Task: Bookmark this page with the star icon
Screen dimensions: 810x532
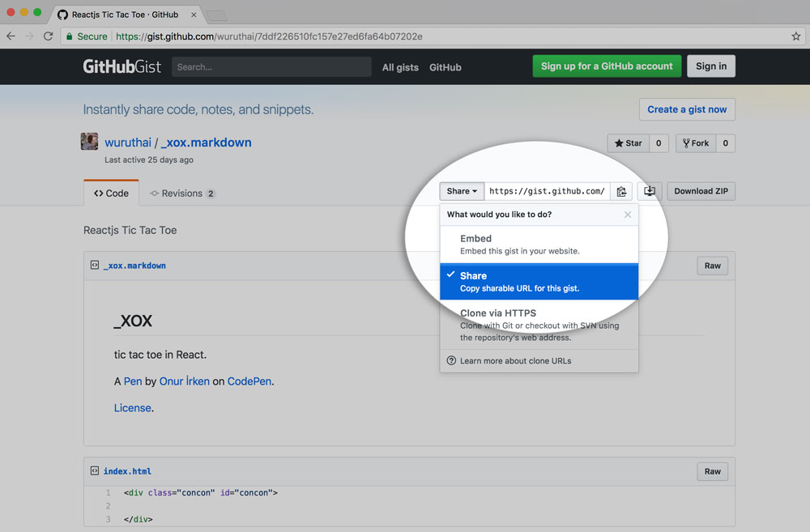Action: (796, 36)
